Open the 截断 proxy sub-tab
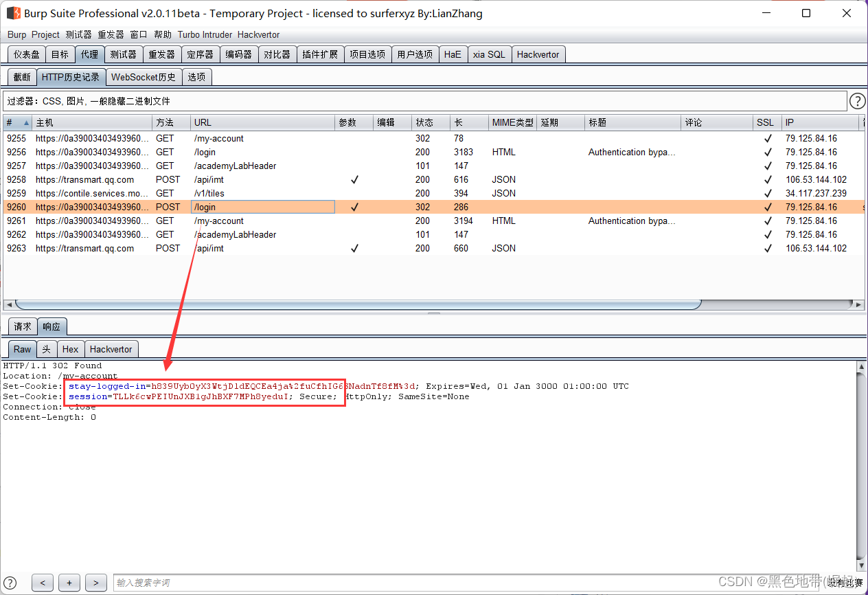This screenshot has height=595, width=868. coord(22,77)
